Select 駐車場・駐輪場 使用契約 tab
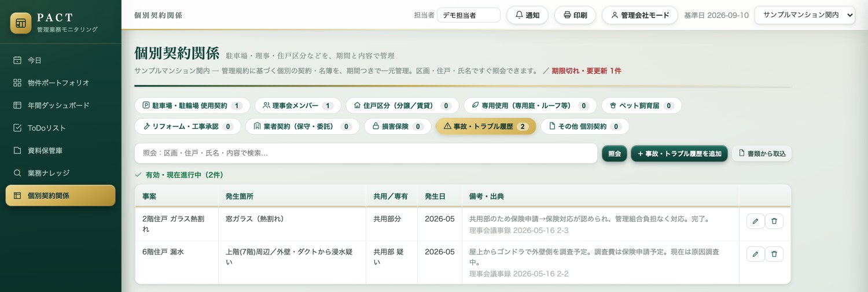Image resolution: width=868 pixels, height=292 pixels. (192, 106)
